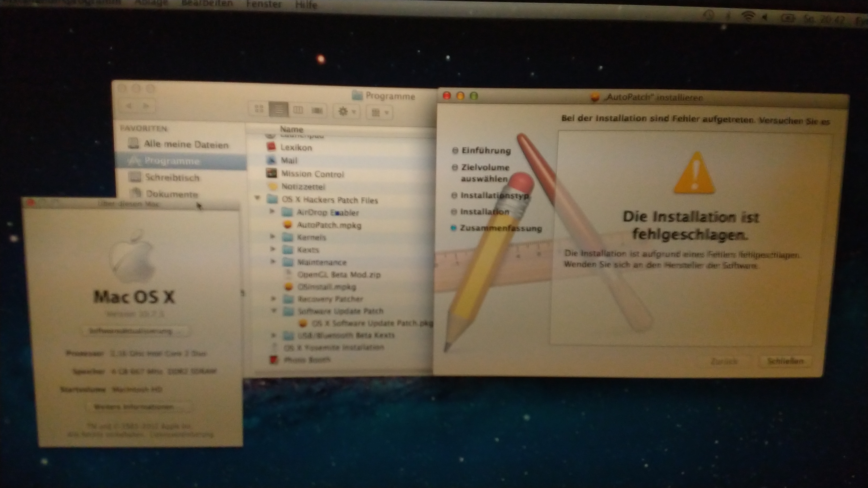Expand the AirDrop Enabler folder
Screen dimensions: 868x488
272,211
